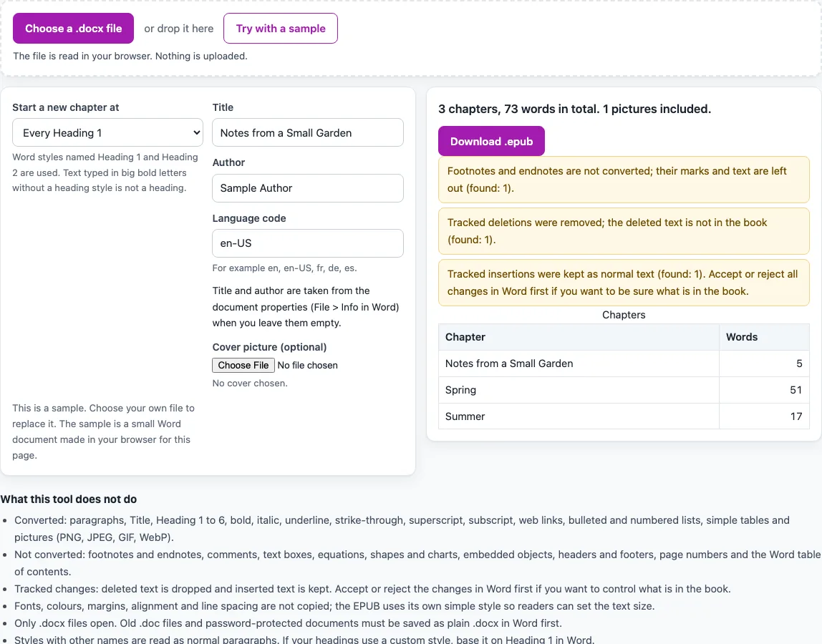Click the Language code label
The height and width of the screenshot is (644, 822).
point(249,218)
